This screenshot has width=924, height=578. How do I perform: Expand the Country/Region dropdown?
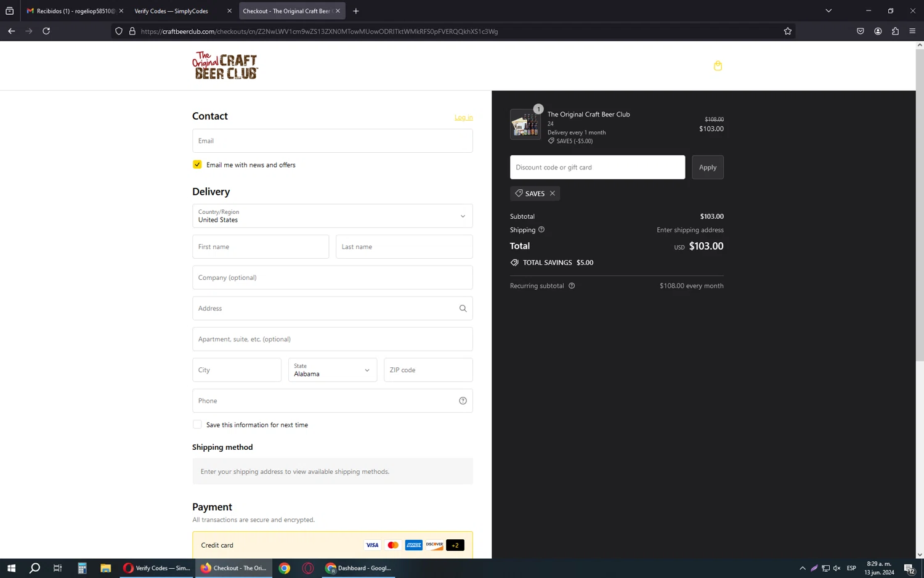333,216
